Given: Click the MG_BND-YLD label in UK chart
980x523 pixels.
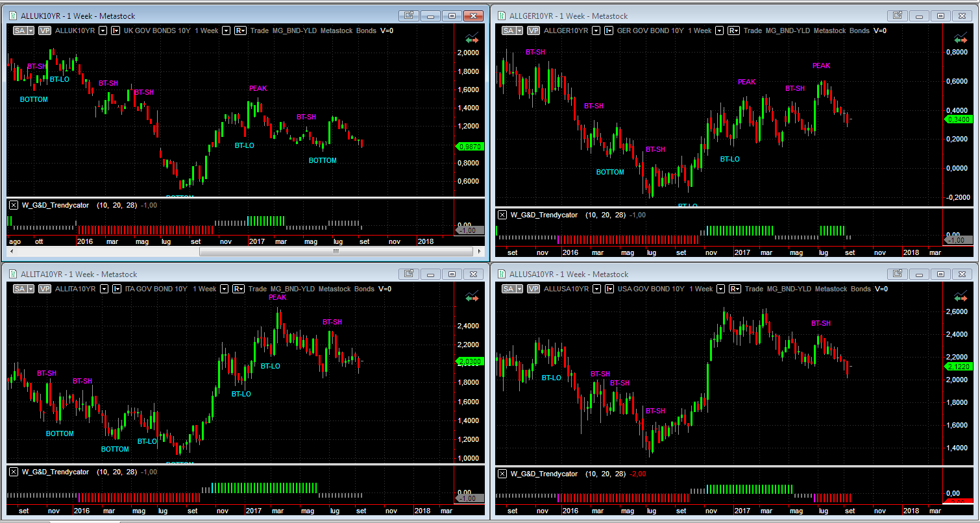Looking at the screenshot, I should pyautogui.click(x=295, y=30).
